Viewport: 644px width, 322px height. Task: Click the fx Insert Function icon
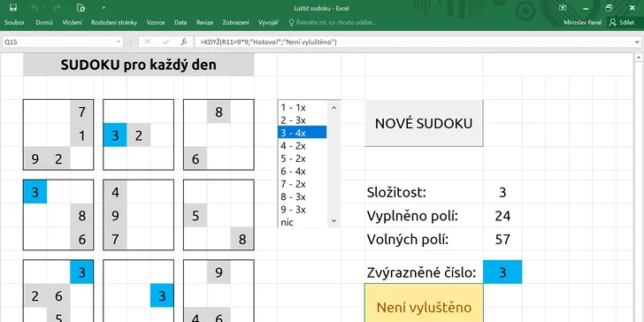tap(184, 42)
